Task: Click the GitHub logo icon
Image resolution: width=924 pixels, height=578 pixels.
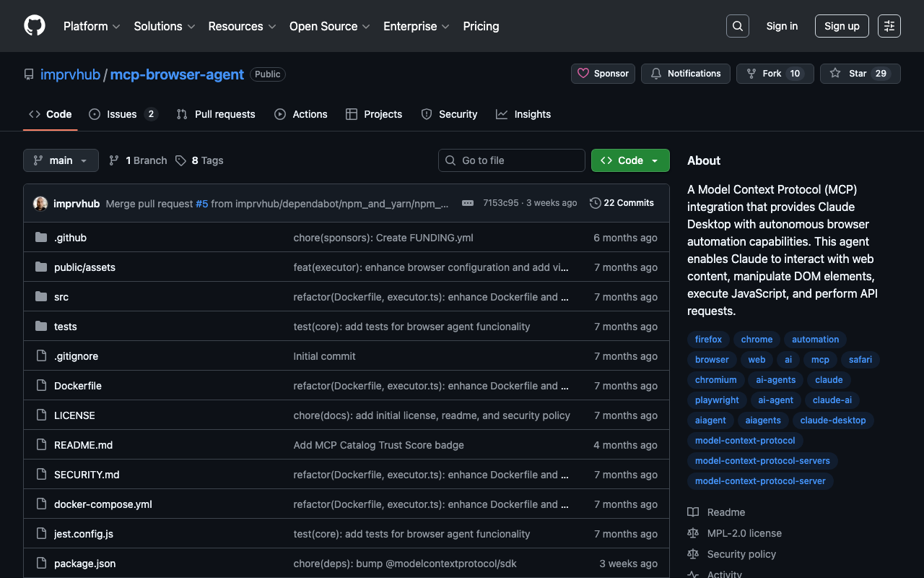Action: pos(35,26)
